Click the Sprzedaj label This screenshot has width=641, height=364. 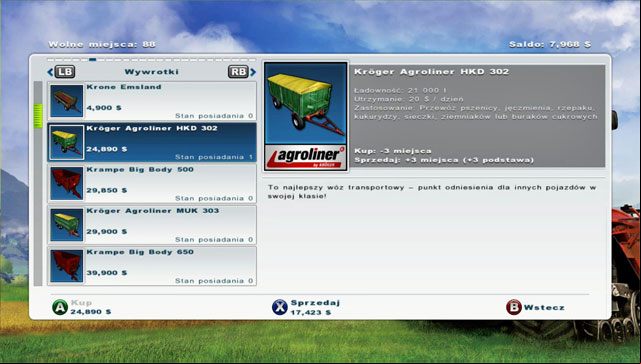click(x=315, y=303)
